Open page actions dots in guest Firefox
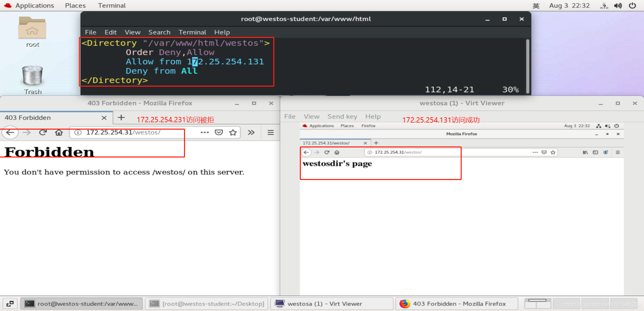Image resolution: width=644 pixels, height=311 pixels. click(535, 152)
